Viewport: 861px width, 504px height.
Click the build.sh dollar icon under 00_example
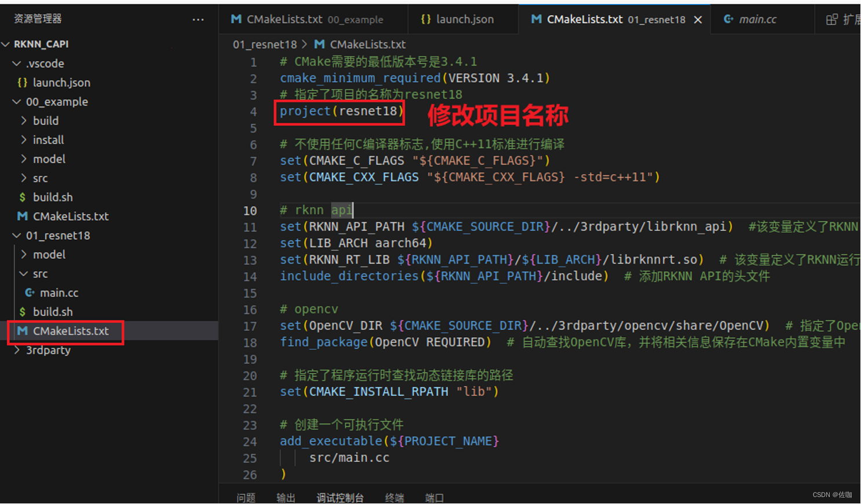click(x=23, y=198)
